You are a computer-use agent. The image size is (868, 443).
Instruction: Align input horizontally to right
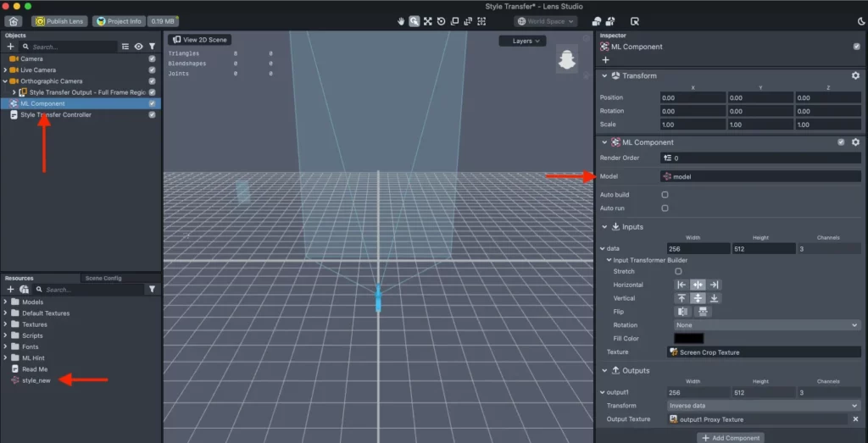[x=714, y=285]
